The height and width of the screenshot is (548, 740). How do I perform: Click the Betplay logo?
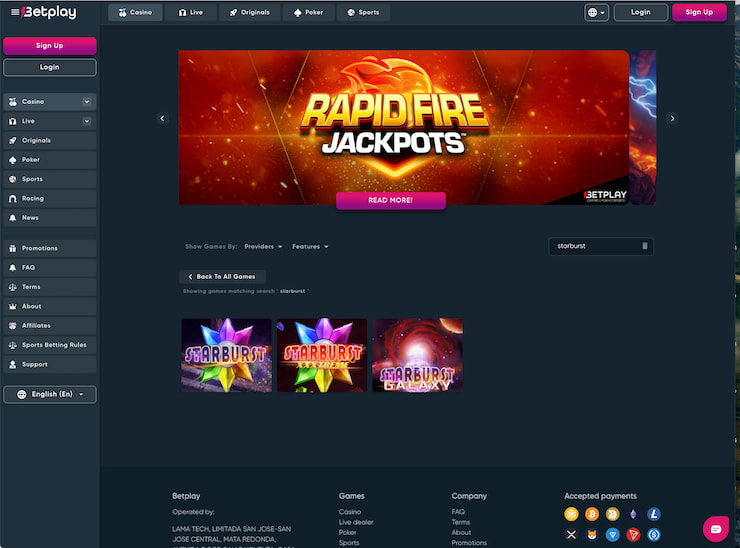pyautogui.click(x=49, y=12)
